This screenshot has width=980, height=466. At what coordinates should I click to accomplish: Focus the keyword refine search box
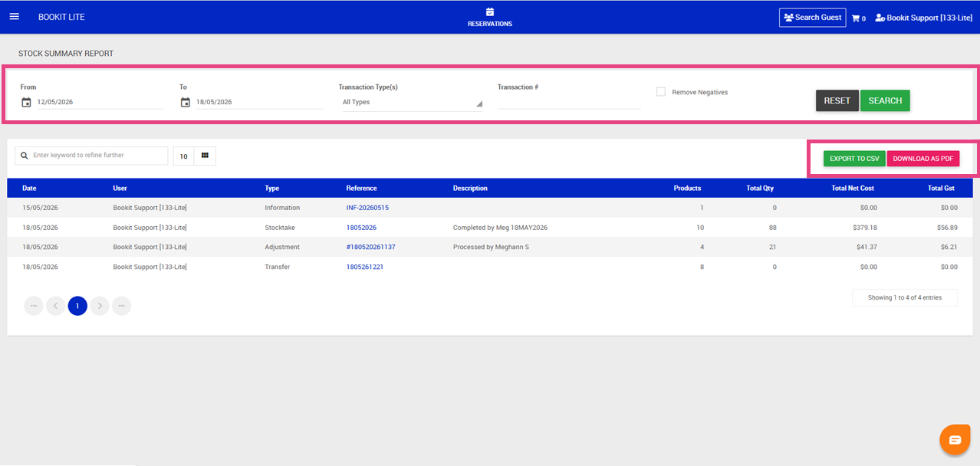91,156
